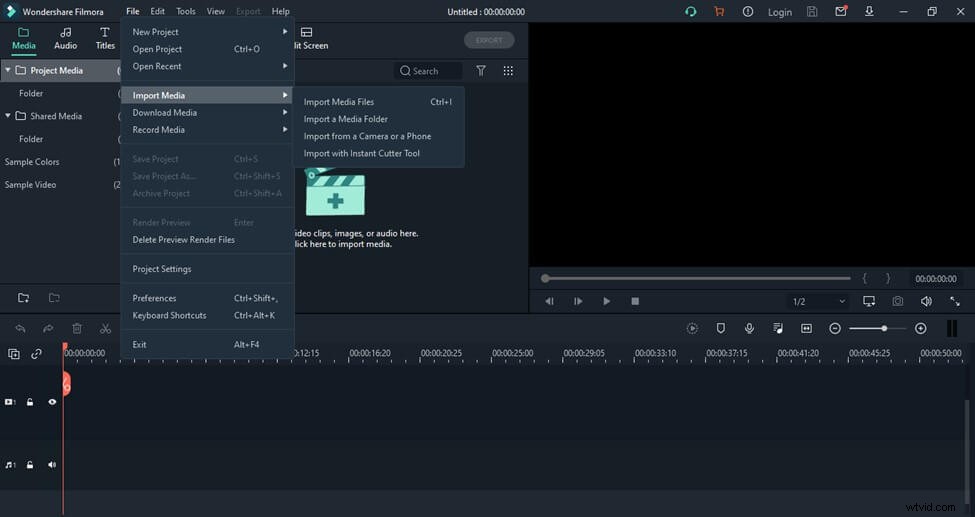Click the media import clapperboard icon
The width and height of the screenshot is (975, 517).
(335, 192)
